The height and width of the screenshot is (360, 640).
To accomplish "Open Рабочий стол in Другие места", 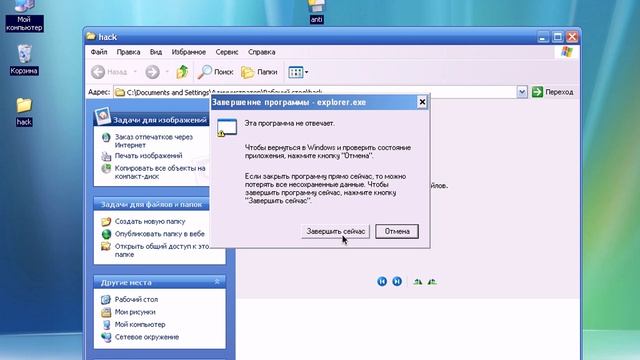I will [x=136, y=300].
